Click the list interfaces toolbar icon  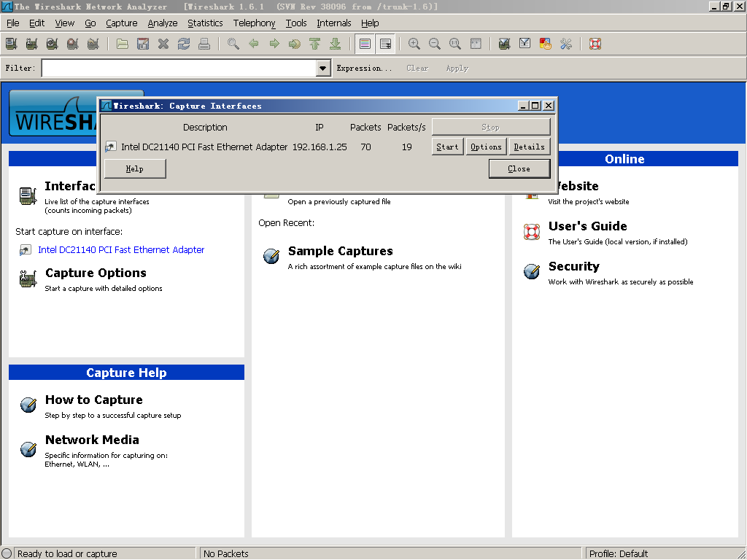coord(11,44)
